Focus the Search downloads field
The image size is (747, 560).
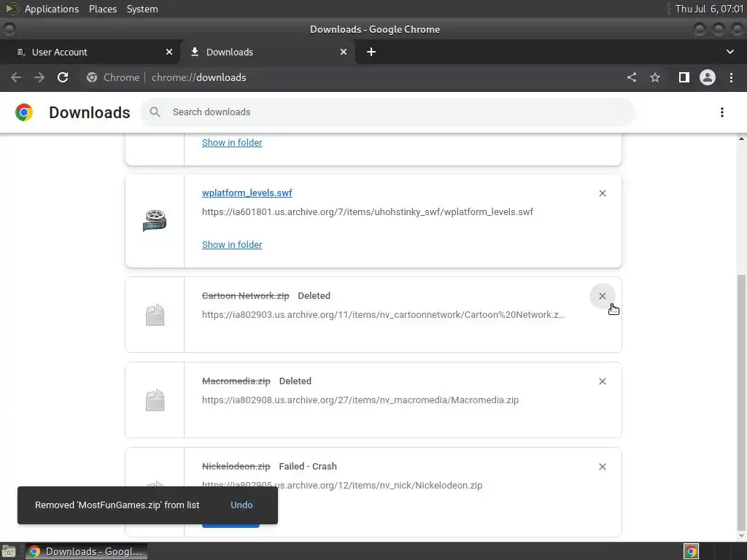point(388,112)
